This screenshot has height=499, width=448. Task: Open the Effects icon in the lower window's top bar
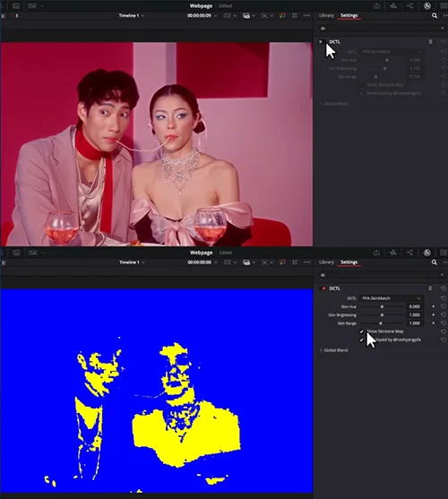coord(427,253)
